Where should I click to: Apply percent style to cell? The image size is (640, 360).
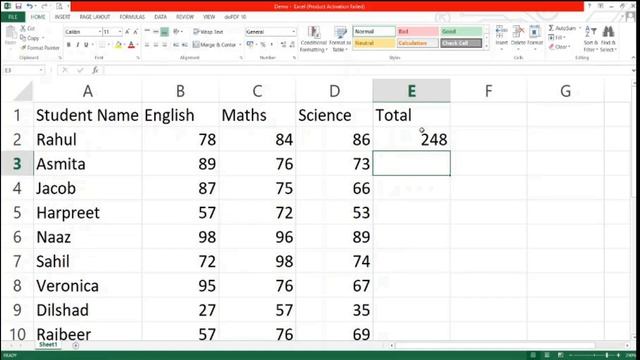263,44
